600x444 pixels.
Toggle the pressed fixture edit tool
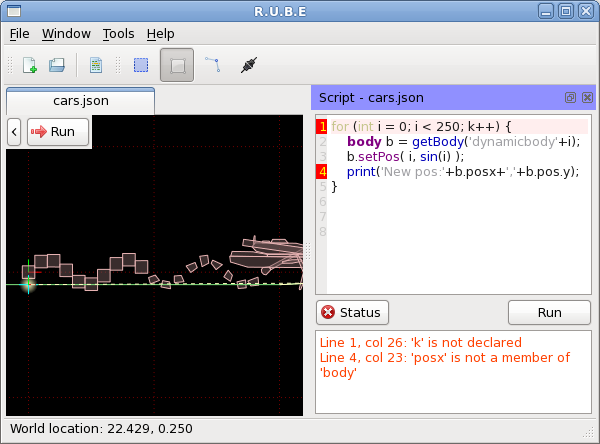coord(177,65)
